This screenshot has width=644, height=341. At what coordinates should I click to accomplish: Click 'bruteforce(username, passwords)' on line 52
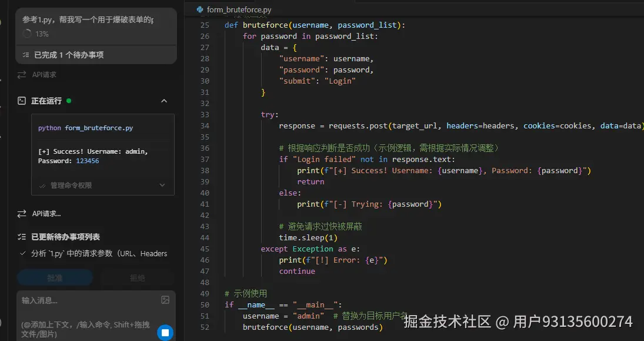pos(312,327)
